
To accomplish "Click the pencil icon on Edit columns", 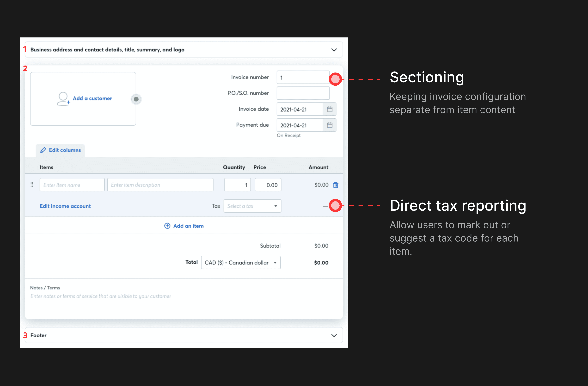I will click(x=43, y=150).
